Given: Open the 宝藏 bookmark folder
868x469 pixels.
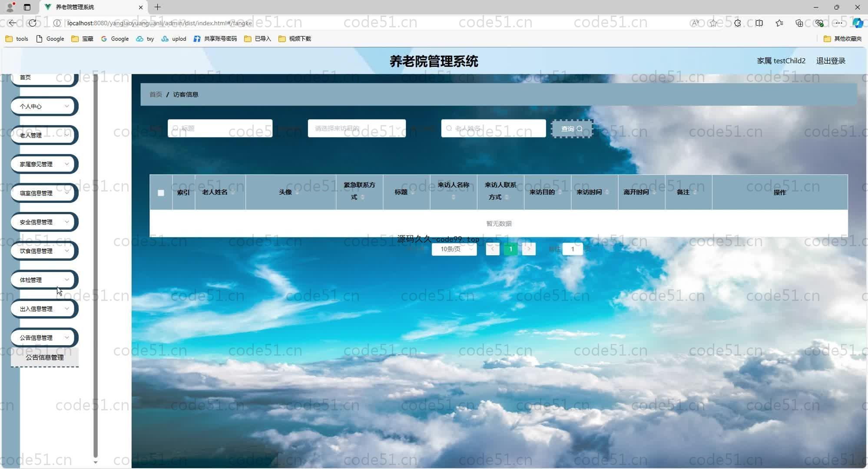Looking at the screenshot, I should [x=82, y=39].
